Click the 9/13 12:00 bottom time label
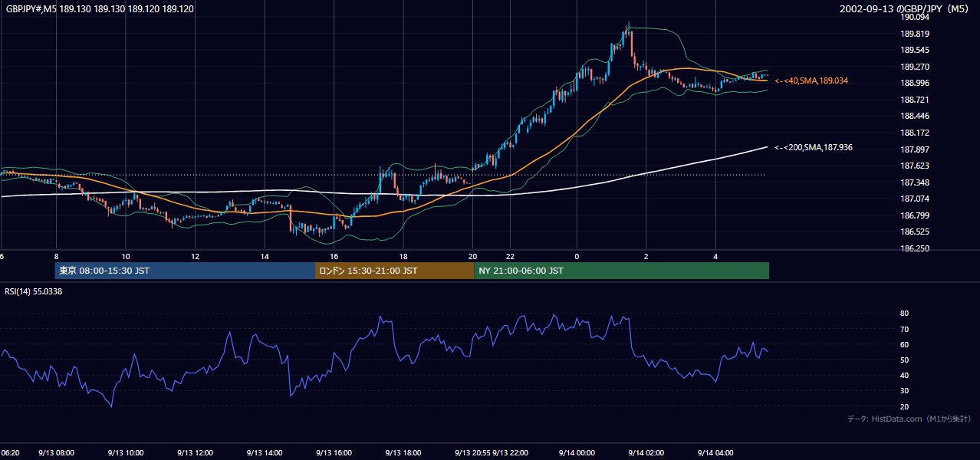This screenshot has height=460, width=980. [x=195, y=453]
